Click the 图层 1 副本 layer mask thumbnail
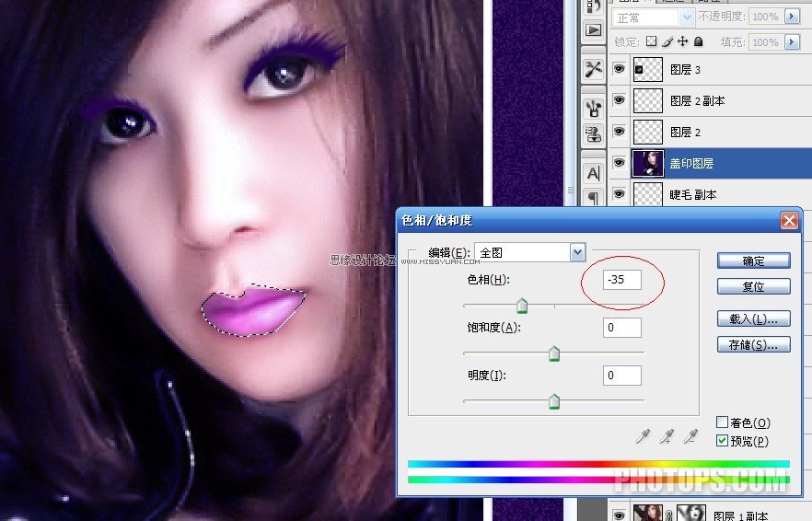This screenshot has height=521, width=812. (x=691, y=514)
